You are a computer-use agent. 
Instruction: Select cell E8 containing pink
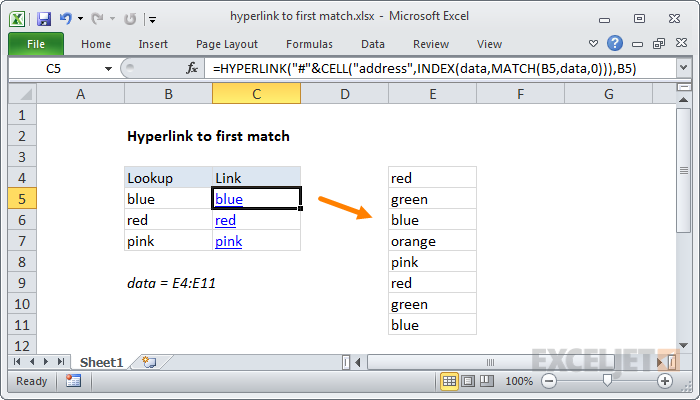point(433,262)
